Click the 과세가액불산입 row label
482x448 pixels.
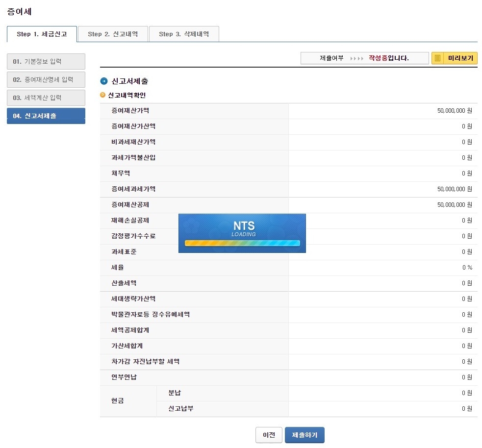[x=133, y=158]
